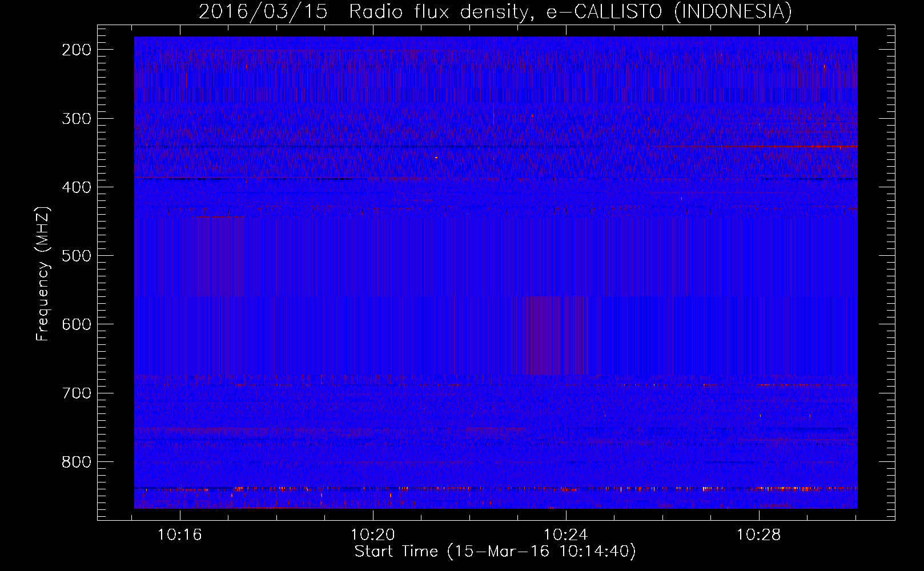The height and width of the screenshot is (571, 924).
Task: Click the 200 frequency tick label
Action: pos(76,50)
